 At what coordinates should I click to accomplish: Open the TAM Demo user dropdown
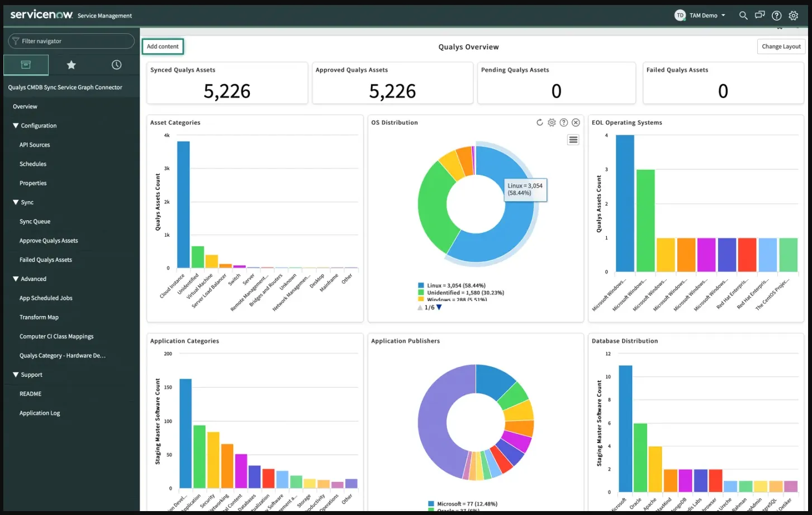coord(707,16)
